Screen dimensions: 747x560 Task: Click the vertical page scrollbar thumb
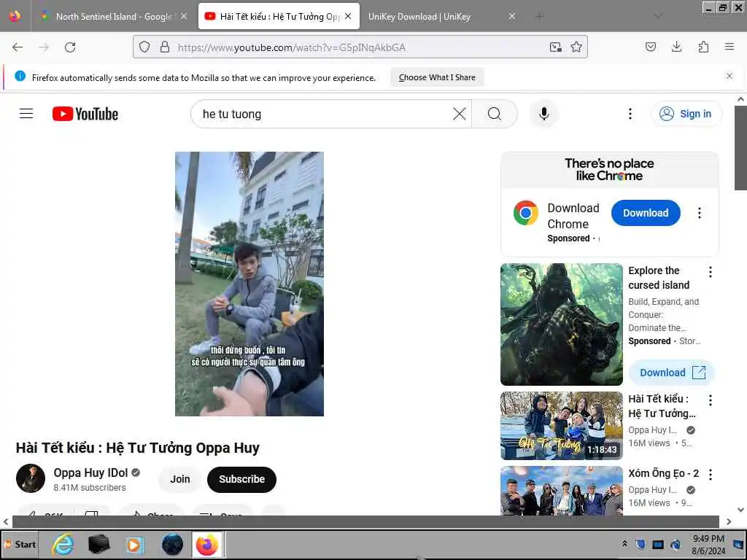coord(740,147)
